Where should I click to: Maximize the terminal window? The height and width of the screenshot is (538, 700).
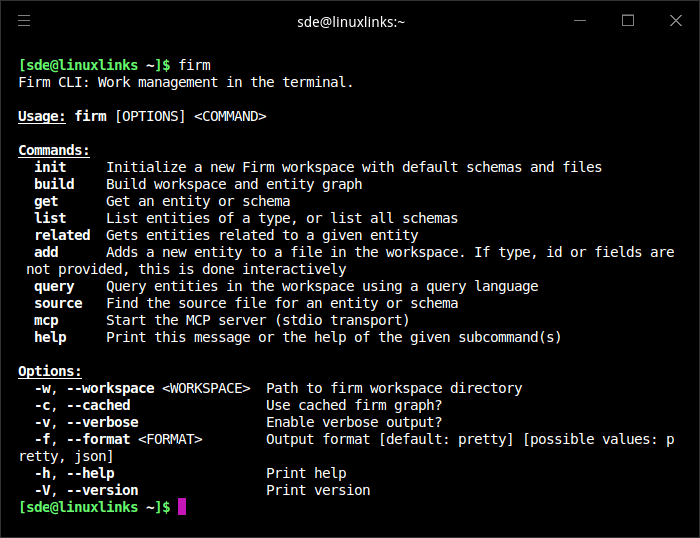[628, 20]
